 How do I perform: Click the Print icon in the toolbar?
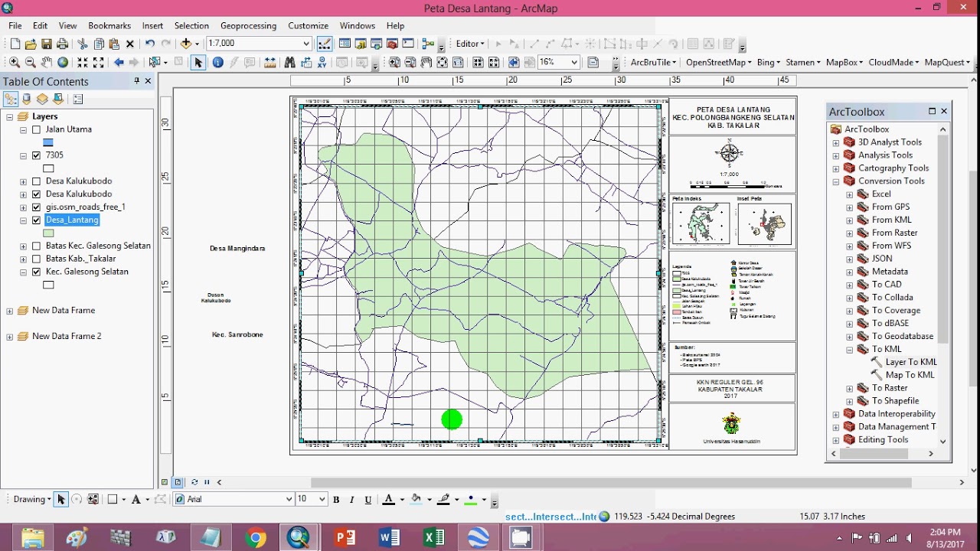[x=63, y=44]
